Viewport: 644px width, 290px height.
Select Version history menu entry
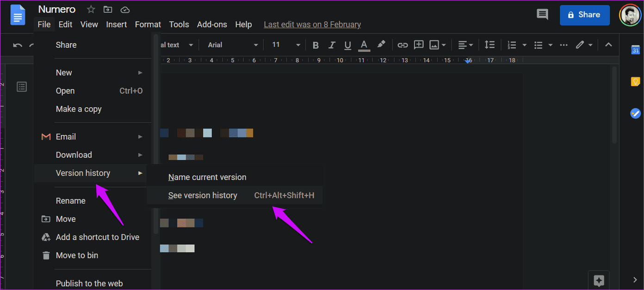click(x=91, y=173)
